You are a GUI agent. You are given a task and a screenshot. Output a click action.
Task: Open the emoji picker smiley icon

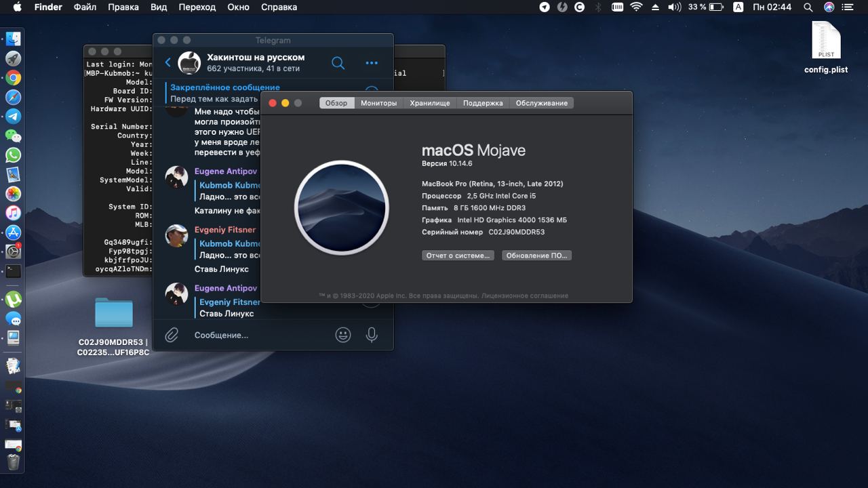click(343, 335)
